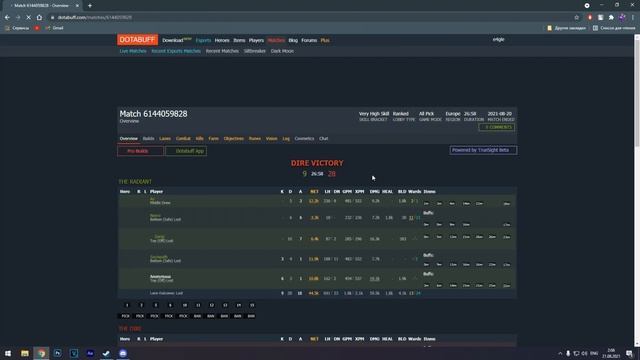Click the browser address bar
This screenshot has width=640, height=360.
(310, 18)
